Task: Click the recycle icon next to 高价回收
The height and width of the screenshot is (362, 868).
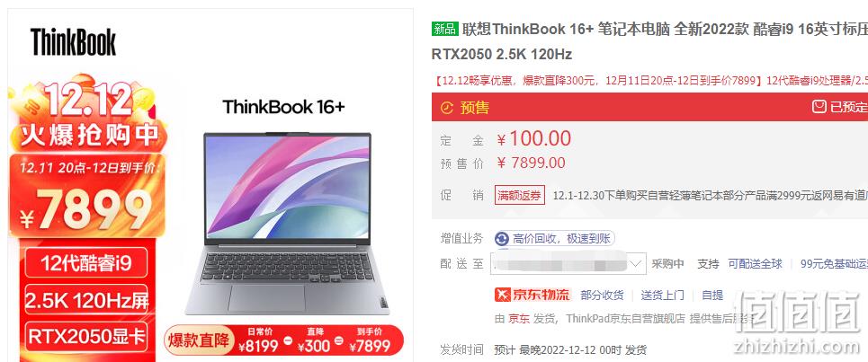Action: click(x=502, y=239)
